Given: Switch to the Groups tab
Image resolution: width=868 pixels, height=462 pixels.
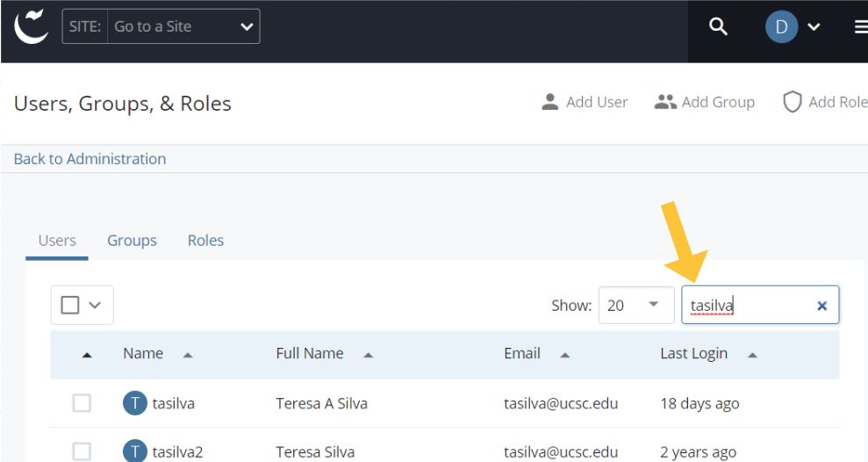Looking at the screenshot, I should 132,241.
